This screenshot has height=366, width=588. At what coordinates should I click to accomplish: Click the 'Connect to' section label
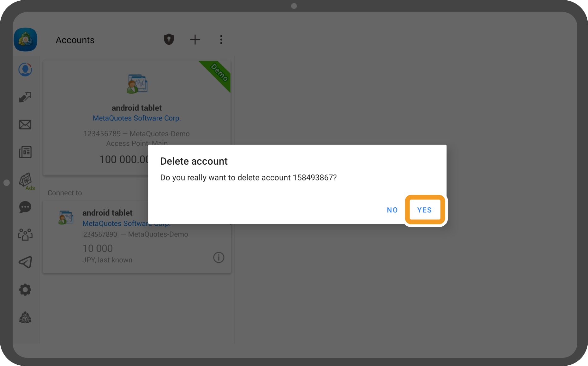pos(65,193)
